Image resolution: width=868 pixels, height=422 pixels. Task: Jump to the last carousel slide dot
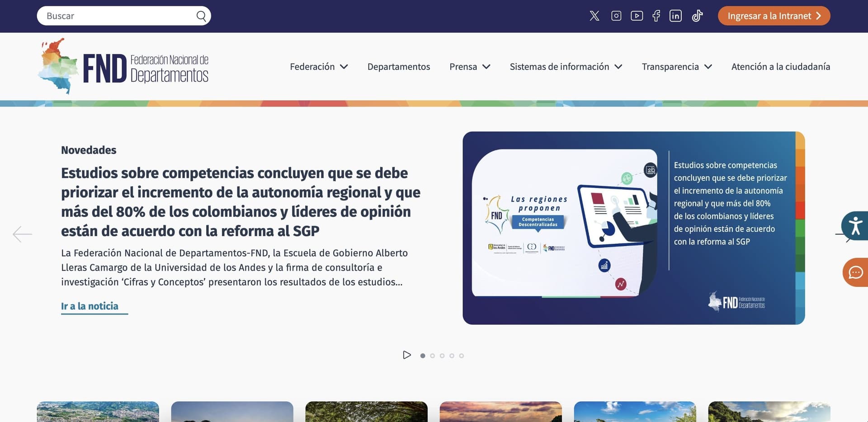[462, 356]
